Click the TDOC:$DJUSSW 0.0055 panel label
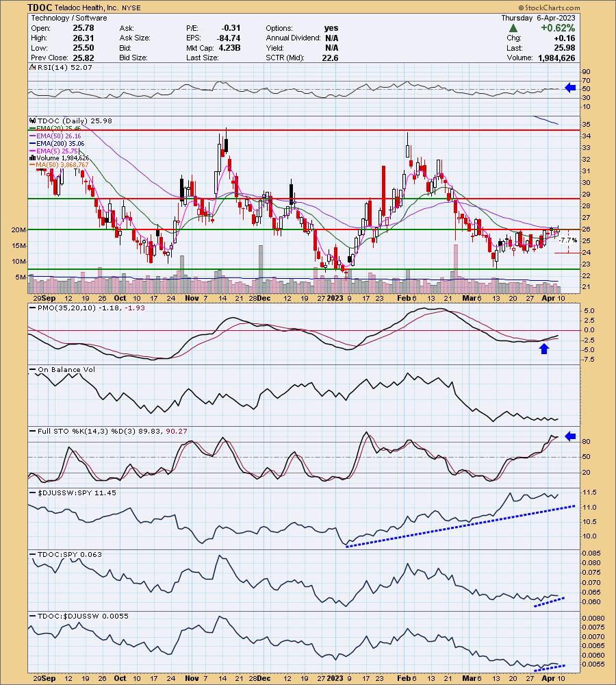The image size is (616, 685). point(83,616)
